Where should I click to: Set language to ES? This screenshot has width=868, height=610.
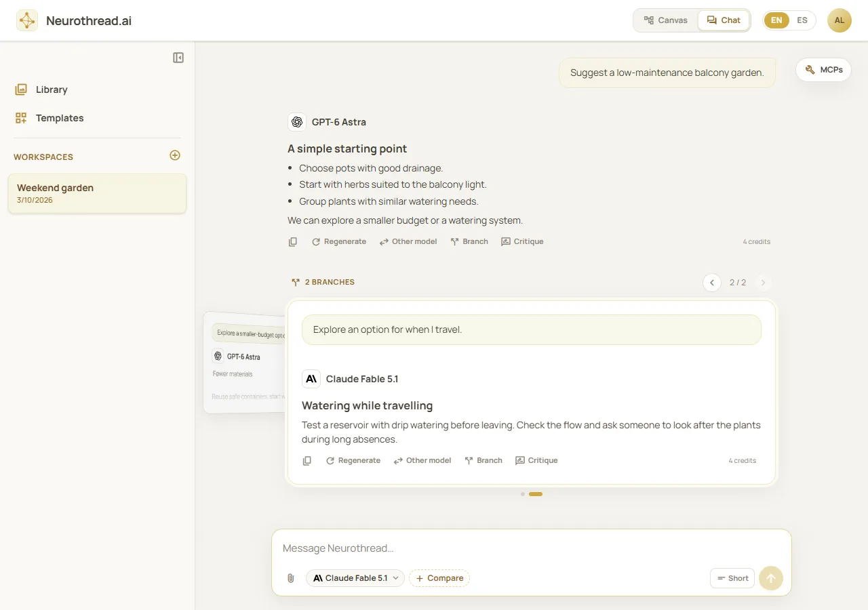[x=802, y=20]
